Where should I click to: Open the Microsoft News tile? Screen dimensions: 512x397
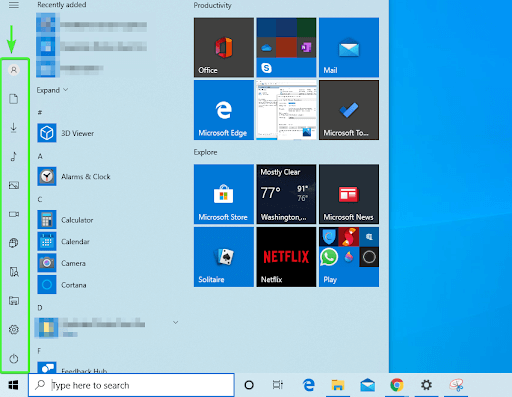pyautogui.click(x=349, y=194)
